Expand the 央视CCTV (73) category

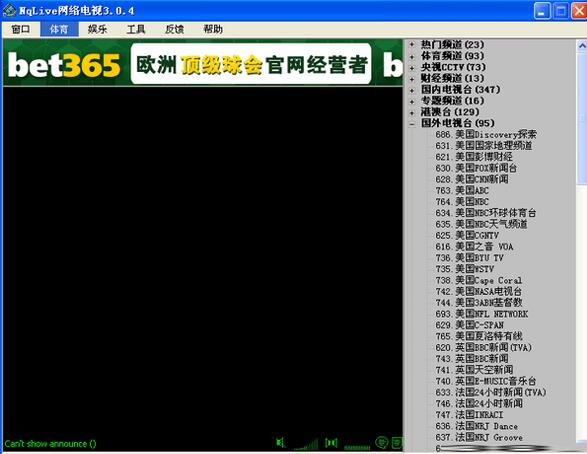point(412,67)
